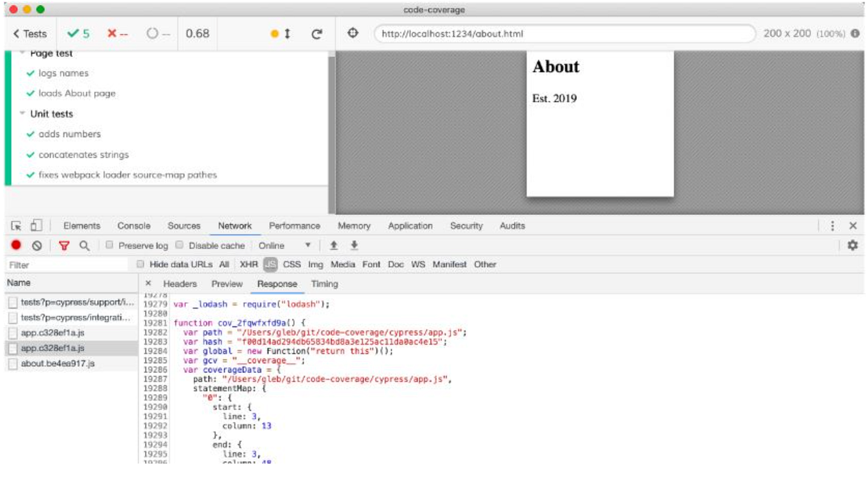Click the red record network log button
The width and height of the screenshot is (868, 486).
tap(16, 245)
